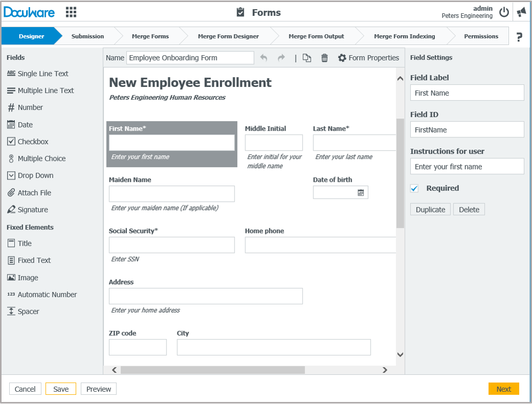The image size is (532, 404).
Task: Click the Field Label input box
Action: click(x=467, y=93)
